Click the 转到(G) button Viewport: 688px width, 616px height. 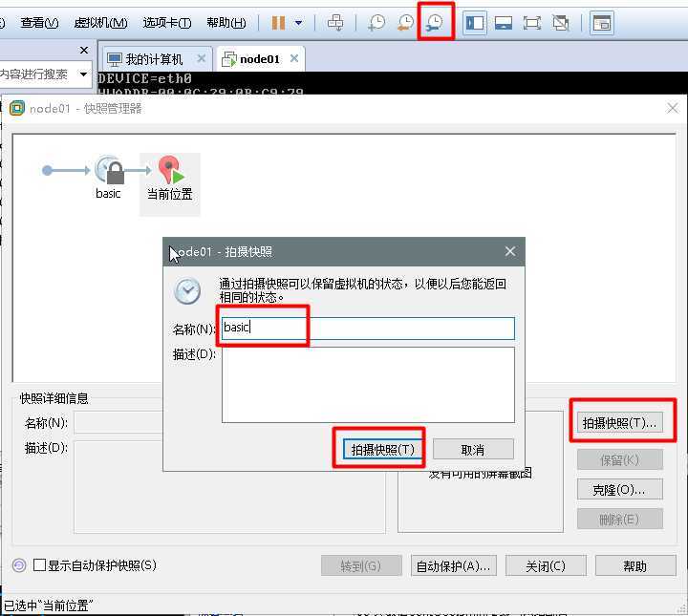361,565
